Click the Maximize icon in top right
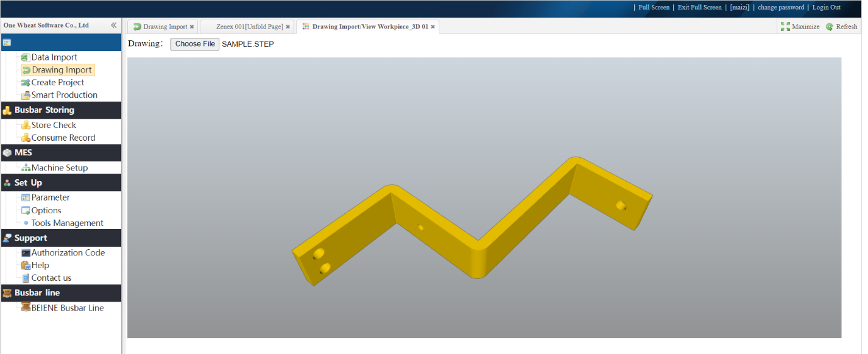Screen dimensions: 868x354 [785, 27]
